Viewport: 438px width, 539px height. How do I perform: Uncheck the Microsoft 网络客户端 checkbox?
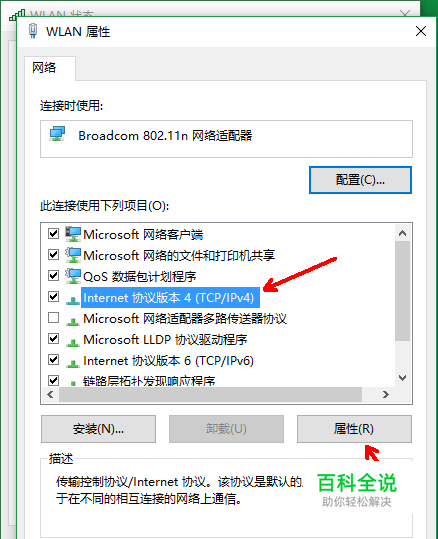[53, 234]
